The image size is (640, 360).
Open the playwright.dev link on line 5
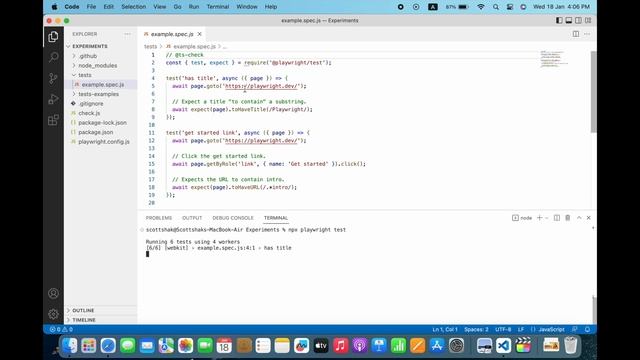[x=262, y=86]
